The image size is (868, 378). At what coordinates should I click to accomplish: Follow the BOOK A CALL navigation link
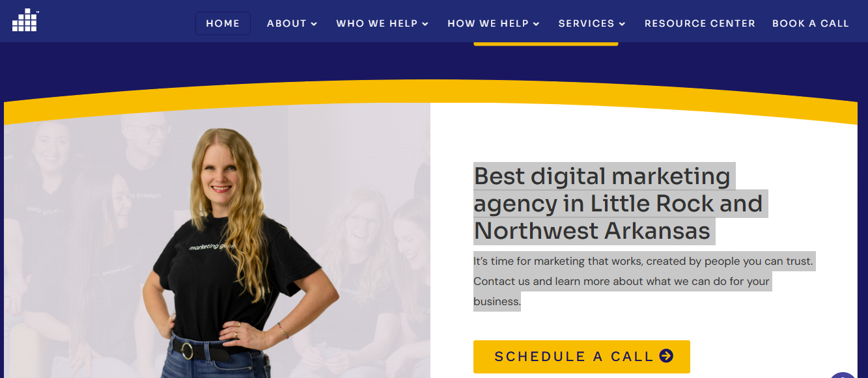(811, 23)
